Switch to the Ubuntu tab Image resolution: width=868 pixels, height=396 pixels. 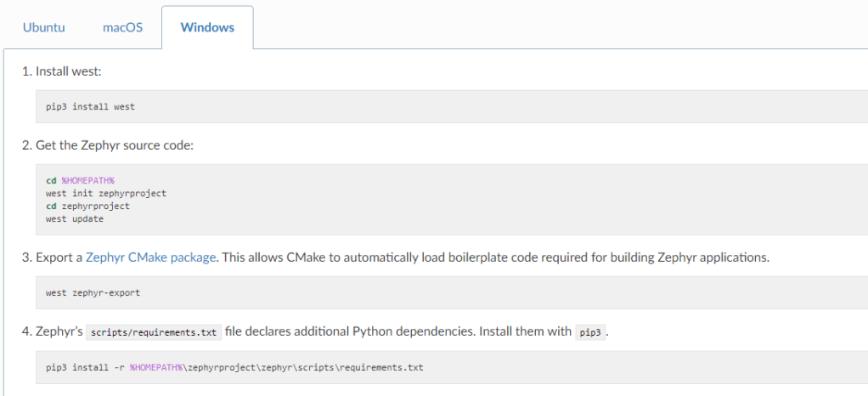point(43,27)
